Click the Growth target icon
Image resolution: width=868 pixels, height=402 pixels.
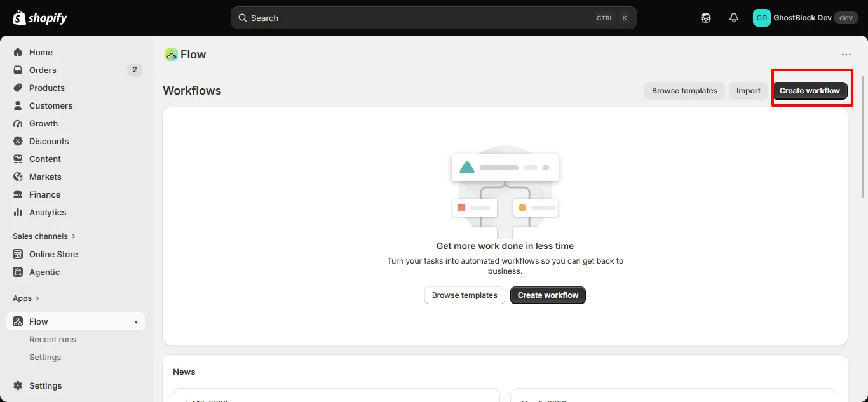tap(18, 123)
